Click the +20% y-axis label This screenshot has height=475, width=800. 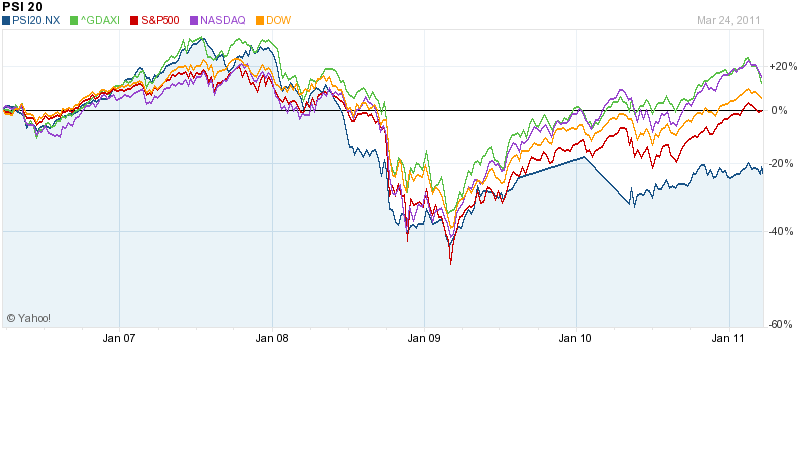pyautogui.click(x=783, y=66)
